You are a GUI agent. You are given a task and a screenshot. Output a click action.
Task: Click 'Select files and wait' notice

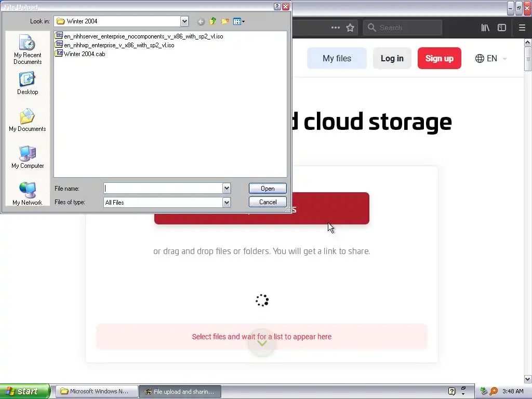coord(262,337)
